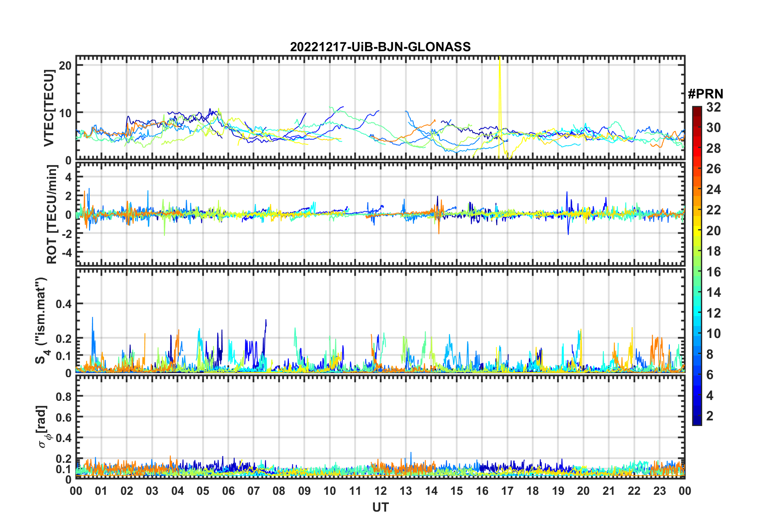761x532 pixels.
Task: Click the sigma phi y-axis tick 0.6
Action: click(64, 417)
